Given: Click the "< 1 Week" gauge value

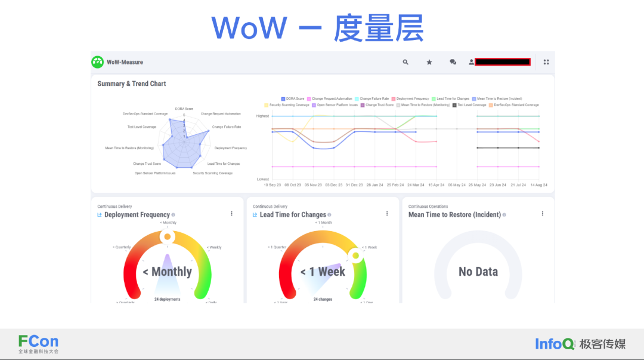Looking at the screenshot, I should [323, 272].
